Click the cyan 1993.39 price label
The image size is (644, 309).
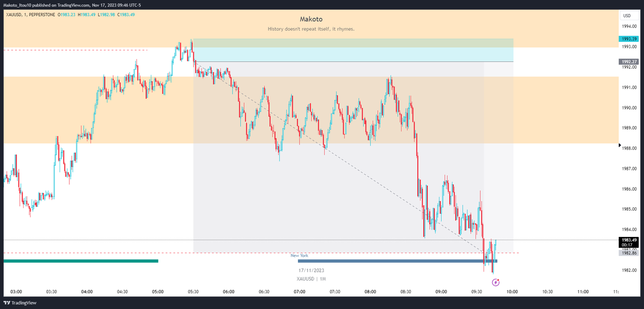point(628,39)
